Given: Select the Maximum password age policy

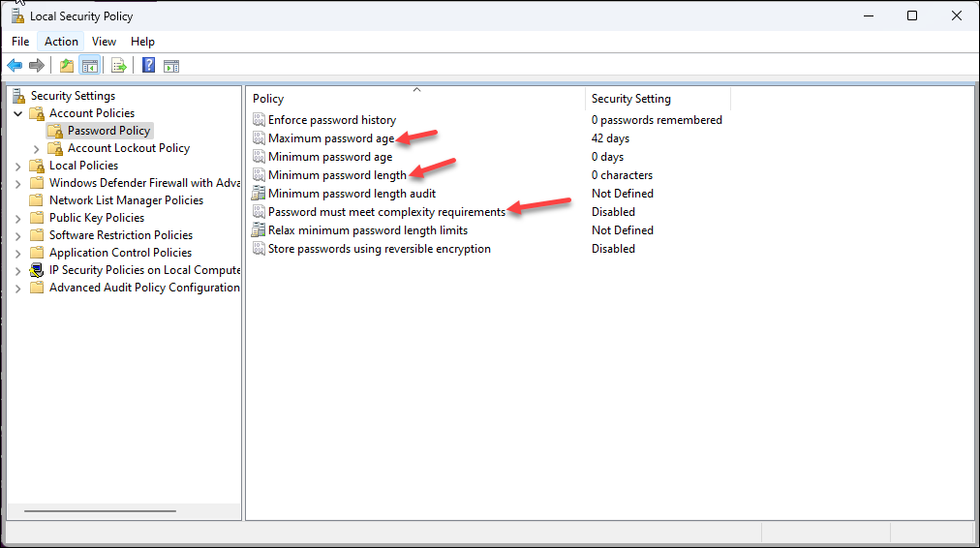Looking at the screenshot, I should point(331,138).
